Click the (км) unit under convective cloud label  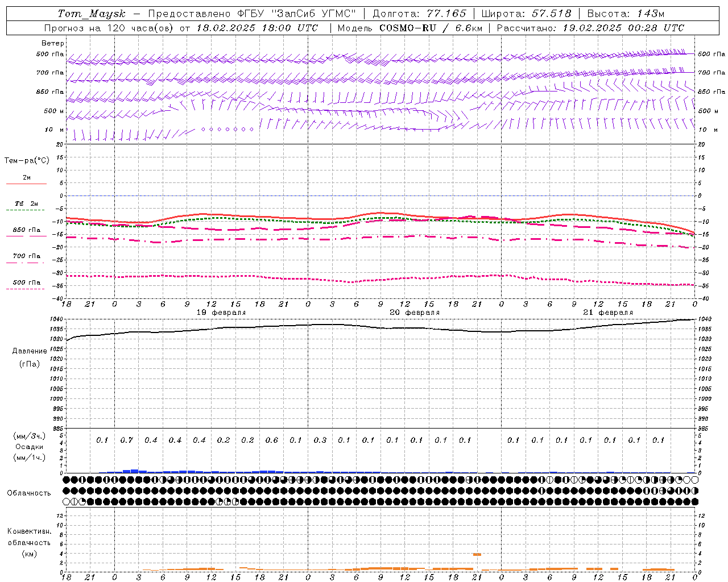29,554
